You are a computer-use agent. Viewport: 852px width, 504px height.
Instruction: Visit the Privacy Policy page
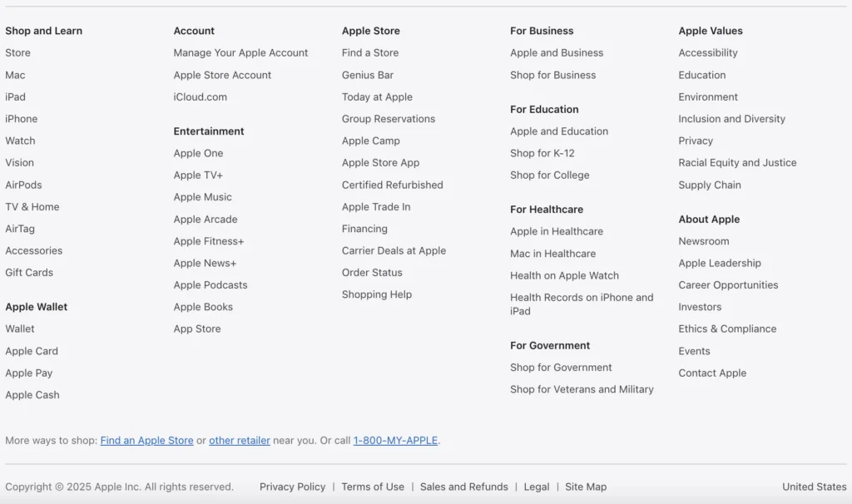point(292,487)
